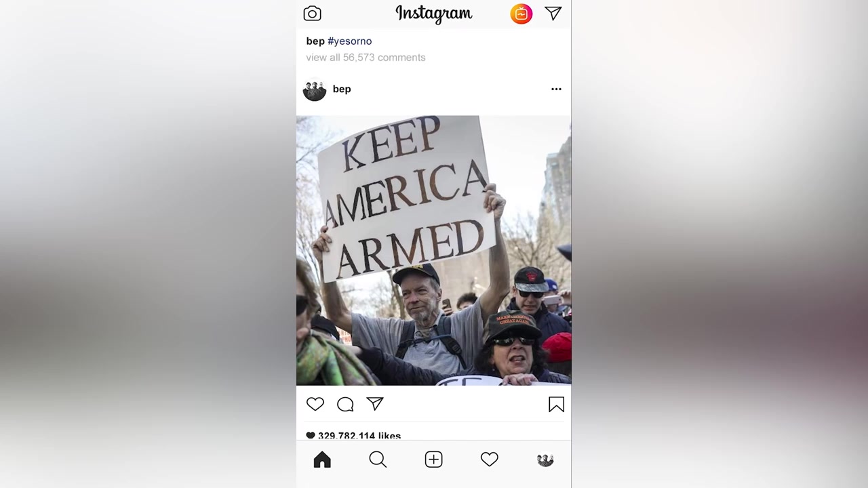This screenshot has width=868, height=488.
Task: Save the post with bookmark icon
Action: (x=556, y=405)
